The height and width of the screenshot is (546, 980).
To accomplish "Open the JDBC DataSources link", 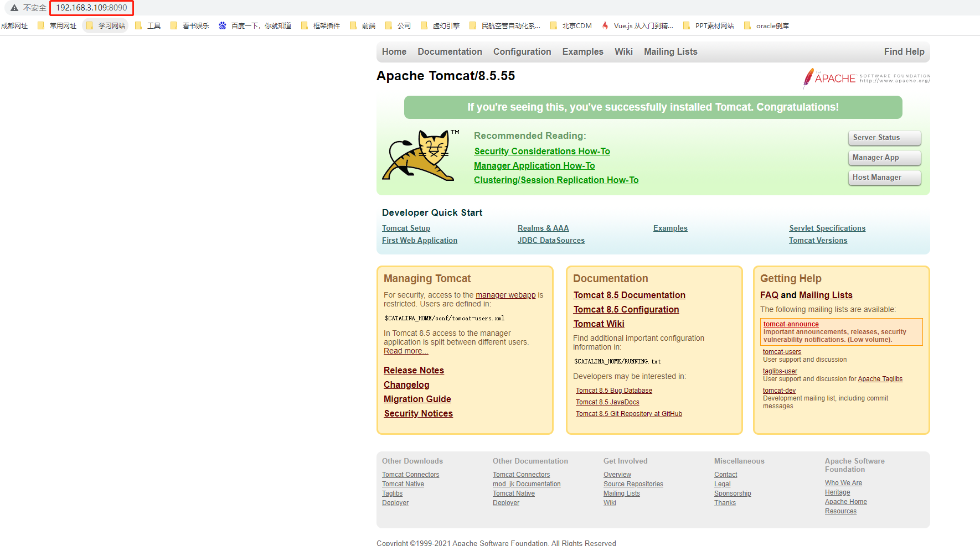I will [x=551, y=240].
